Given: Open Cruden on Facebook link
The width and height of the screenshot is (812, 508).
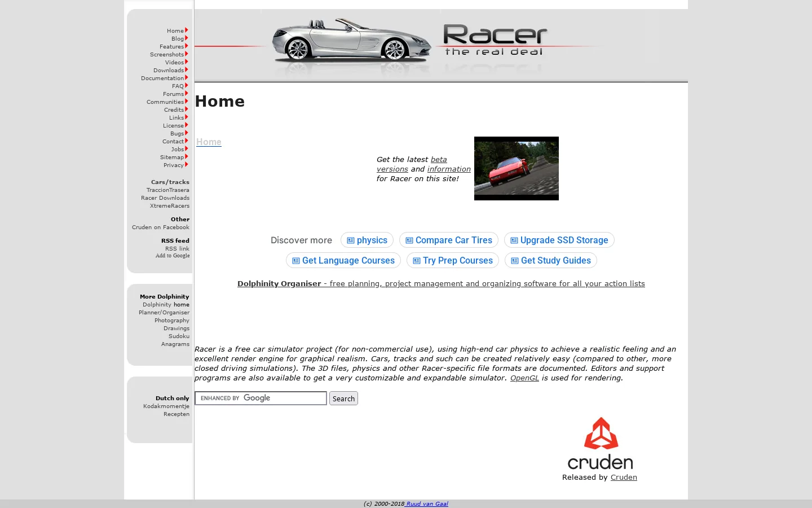Looking at the screenshot, I should pyautogui.click(x=161, y=227).
